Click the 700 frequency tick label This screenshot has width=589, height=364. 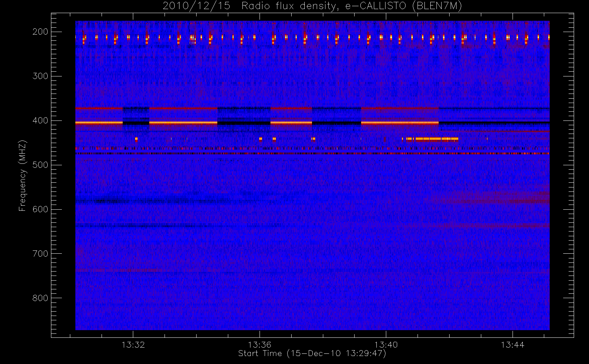(x=40, y=254)
